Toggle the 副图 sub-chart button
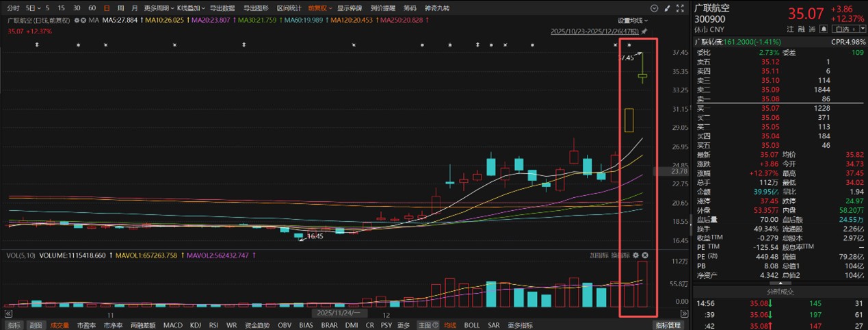The width and height of the screenshot is (868, 330). point(34,325)
